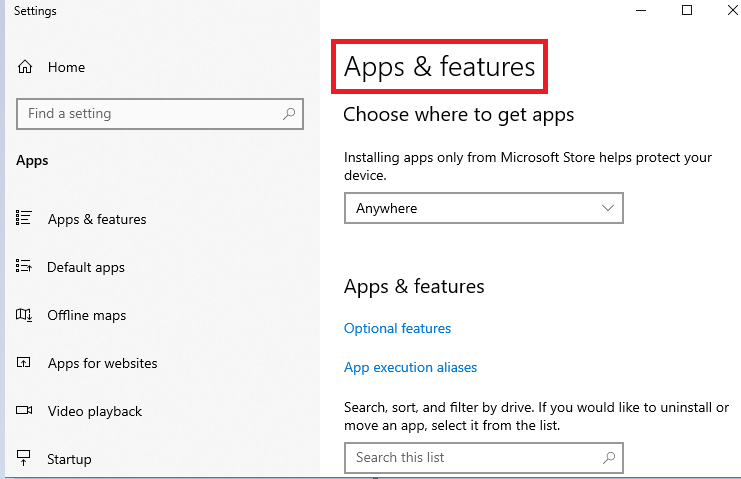Viewport: 741px width, 479px height.
Task: Click magnifier in Find a setting box
Action: click(x=289, y=114)
